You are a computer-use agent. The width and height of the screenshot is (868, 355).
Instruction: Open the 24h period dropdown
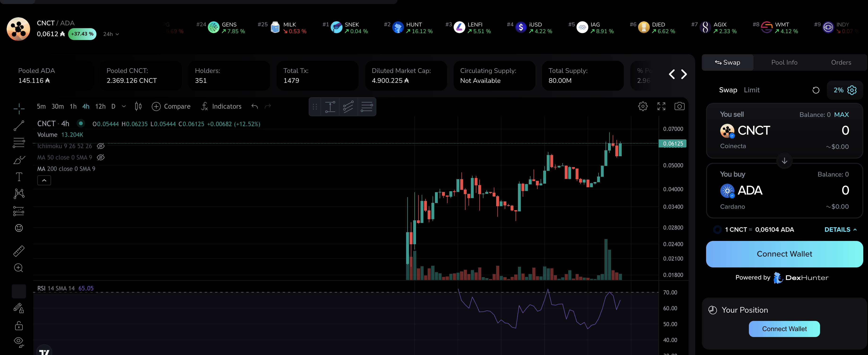[x=111, y=34]
